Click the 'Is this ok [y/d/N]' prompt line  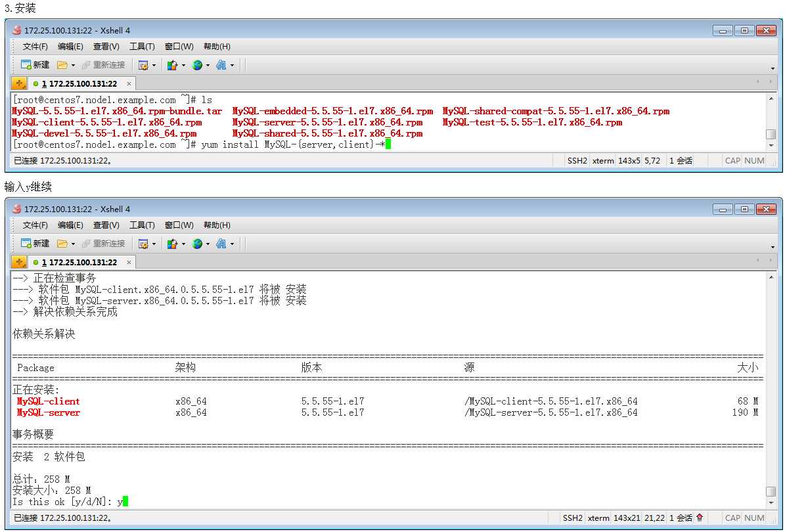[x=70, y=502]
